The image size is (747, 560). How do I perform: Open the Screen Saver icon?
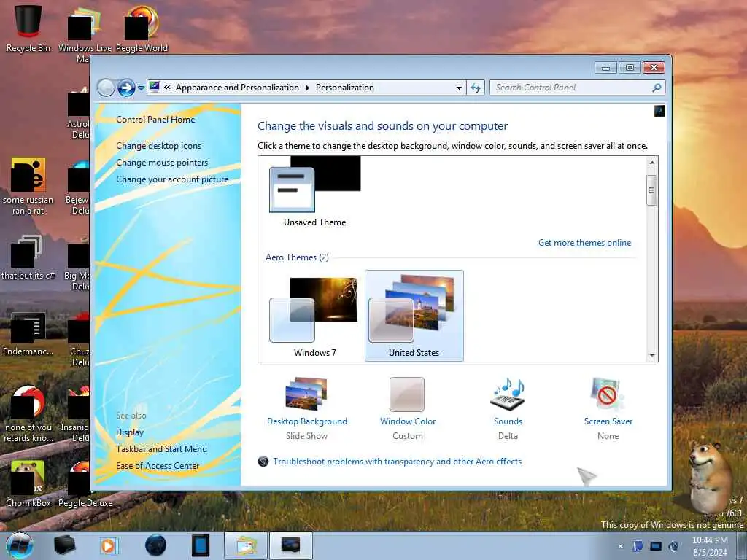(x=608, y=394)
